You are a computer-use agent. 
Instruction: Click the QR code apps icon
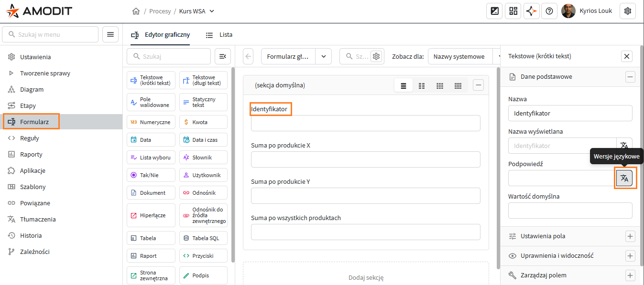point(513,11)
